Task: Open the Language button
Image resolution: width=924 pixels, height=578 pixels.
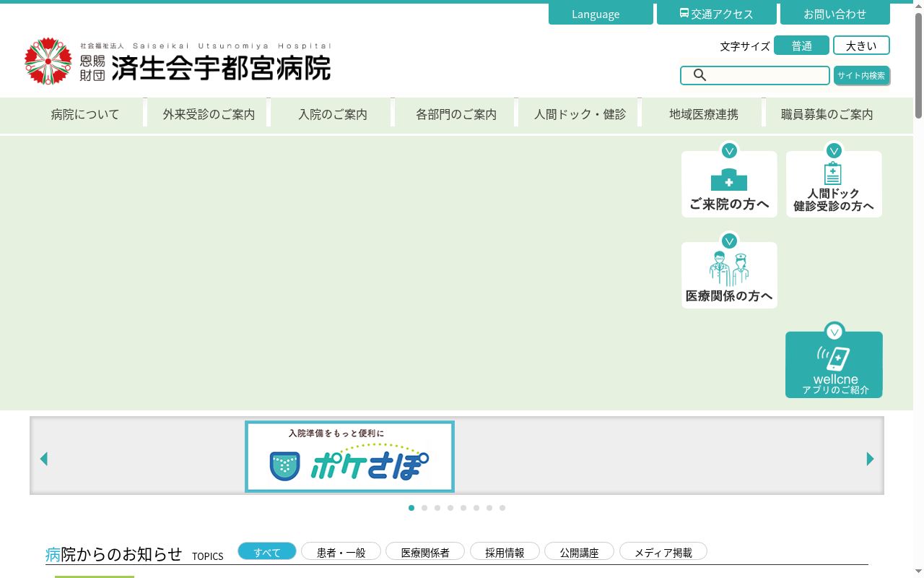Action: (x=601, y=14)
